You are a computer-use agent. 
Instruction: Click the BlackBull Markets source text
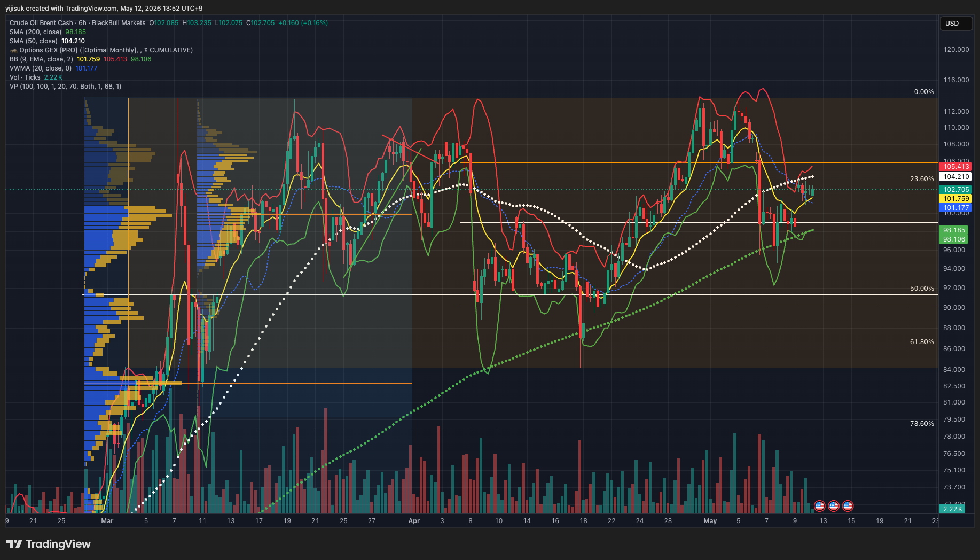point(119,23)
